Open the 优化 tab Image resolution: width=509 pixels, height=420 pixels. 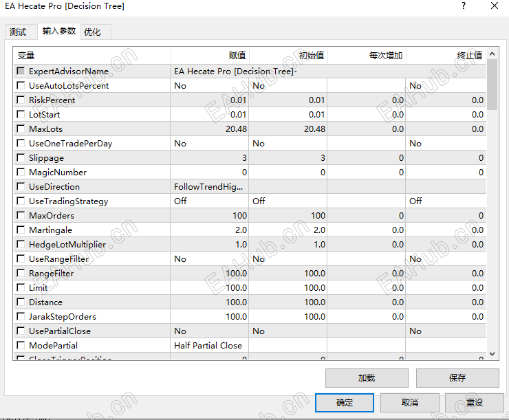click(96, 32)
